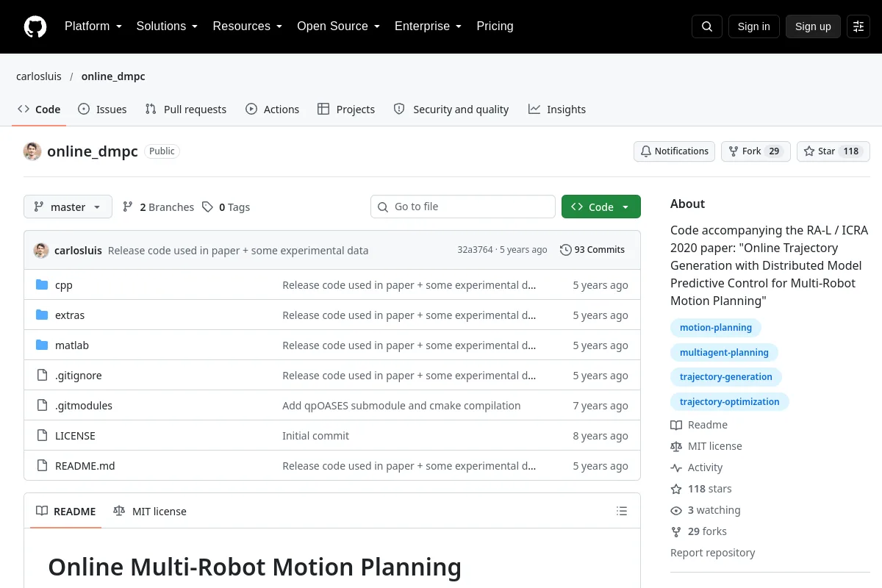
Task: Open the README outline list icon
Action: click(x=622, y=512)
